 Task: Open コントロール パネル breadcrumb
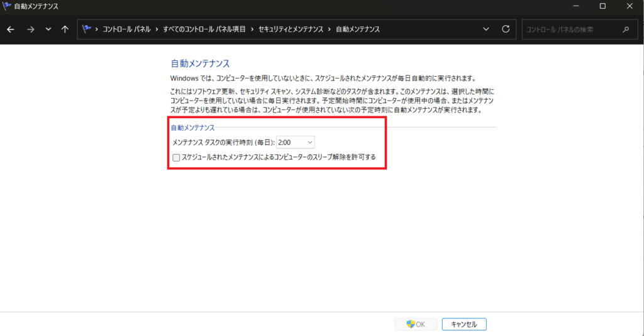(x=126, y=29)
